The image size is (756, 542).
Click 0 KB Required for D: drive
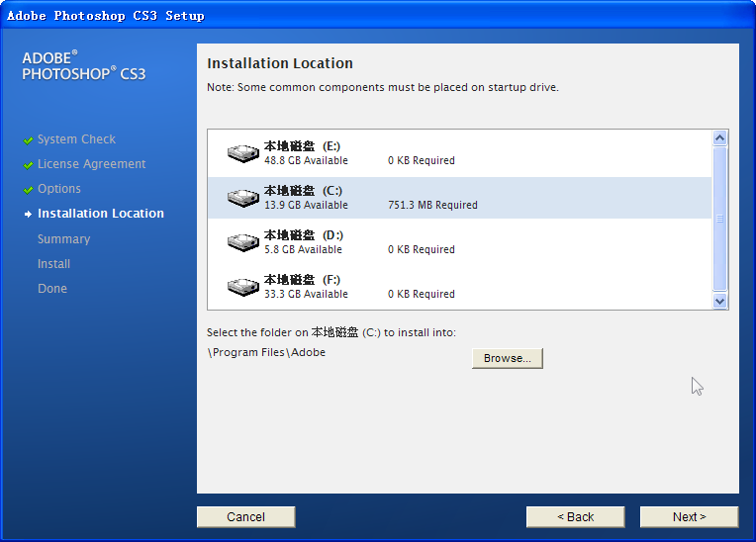click(422, 249)
